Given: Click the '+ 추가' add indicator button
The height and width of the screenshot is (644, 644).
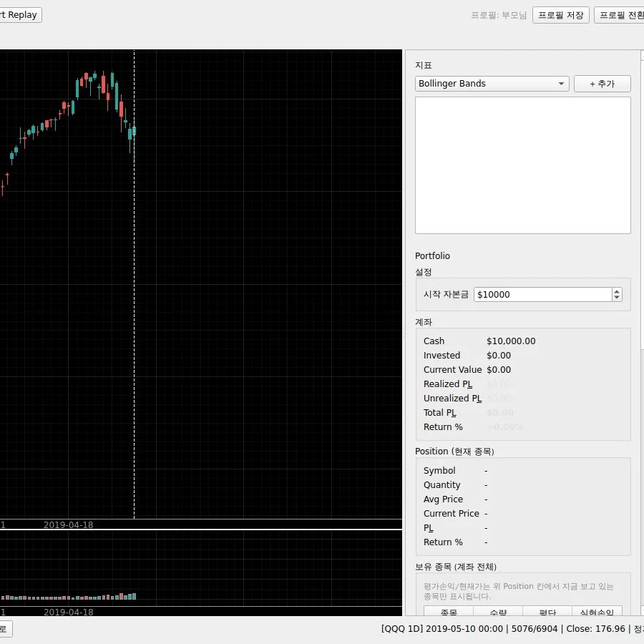Looking at the screenshot, I should [602, 84].
